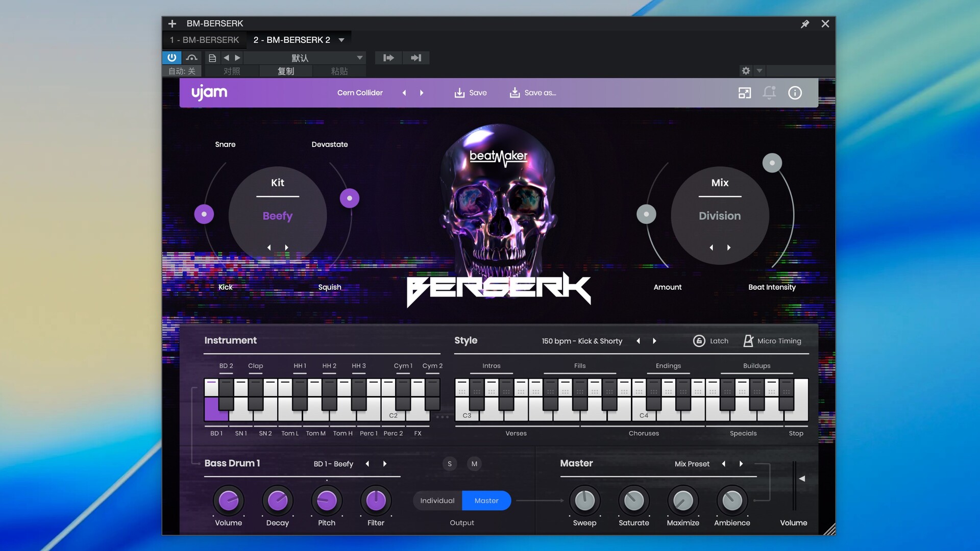Go to the previous host preset arrow

tap(226, 58)
